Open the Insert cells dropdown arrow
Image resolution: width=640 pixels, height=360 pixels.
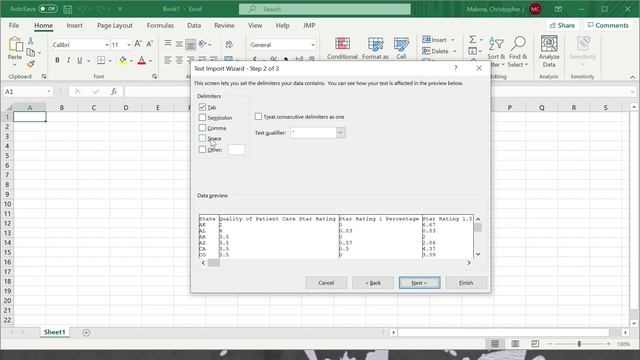453,40
